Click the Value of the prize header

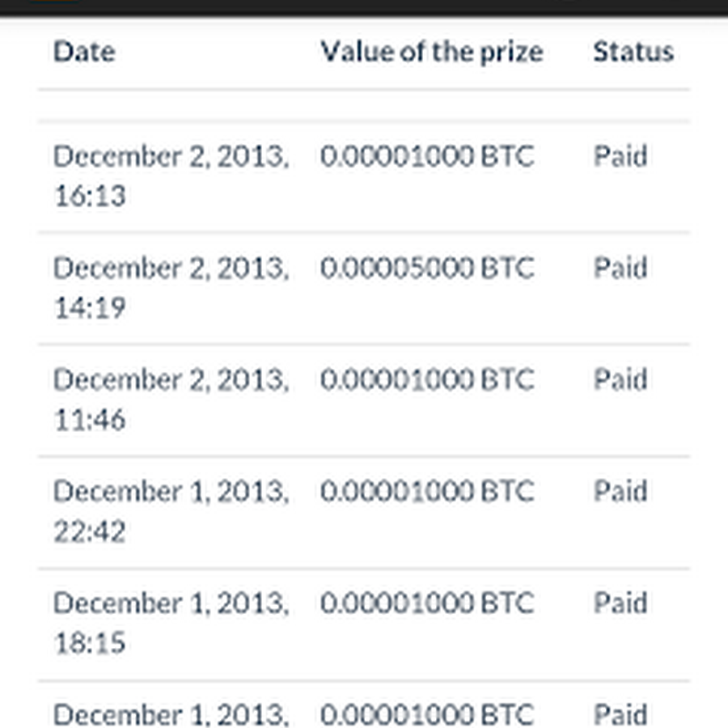(x=431, y=52)
